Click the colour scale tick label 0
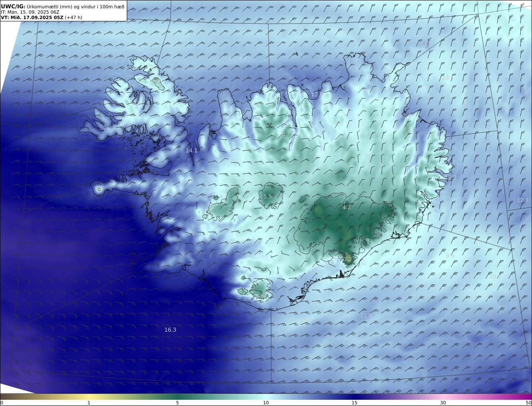 (2, 403)
